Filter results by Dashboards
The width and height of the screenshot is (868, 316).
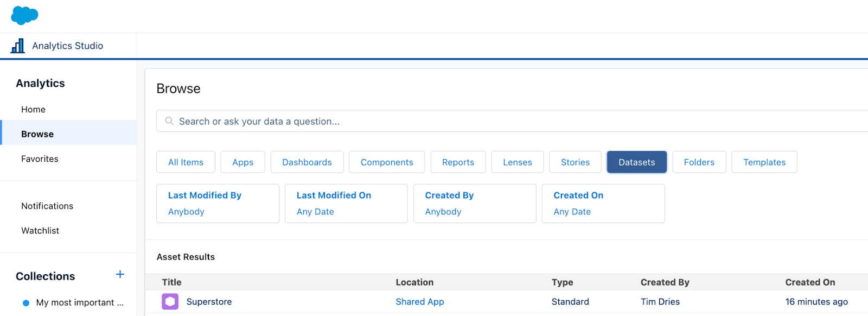pyautogui.click(x=307, y=162)
